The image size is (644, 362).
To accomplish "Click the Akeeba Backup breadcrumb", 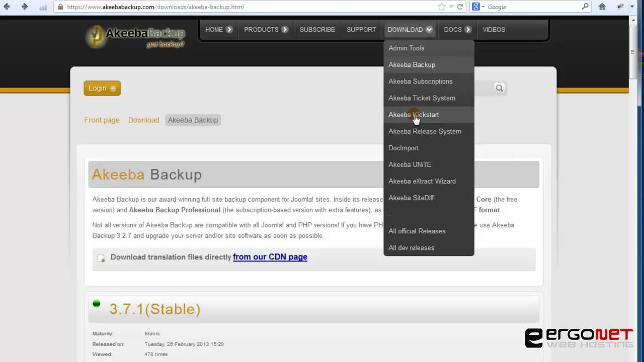I will coord(193,120).
